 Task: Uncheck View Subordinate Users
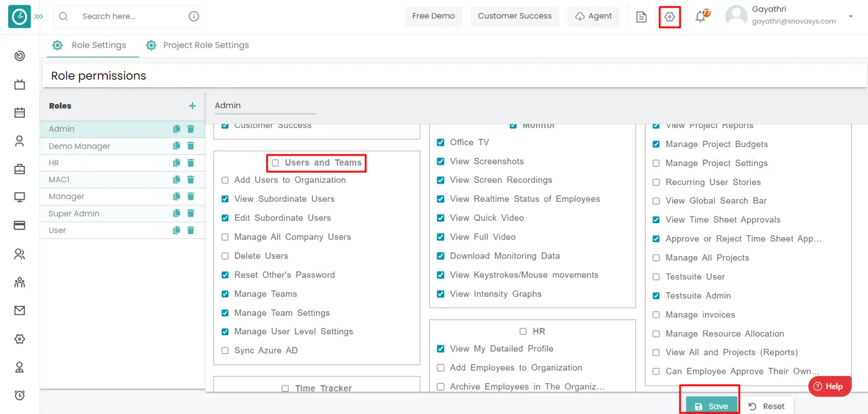[x=225, y=199]
